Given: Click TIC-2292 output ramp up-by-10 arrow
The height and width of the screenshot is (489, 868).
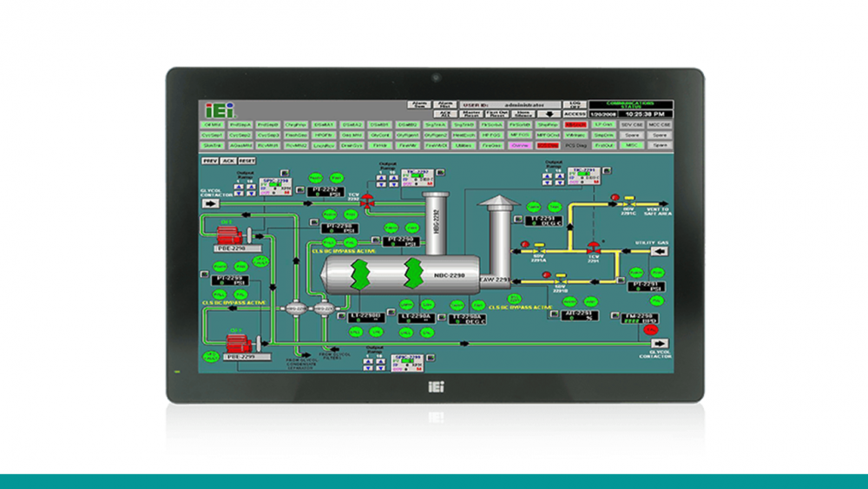Looking at the screenshot, I should click(x=393, y=178).
